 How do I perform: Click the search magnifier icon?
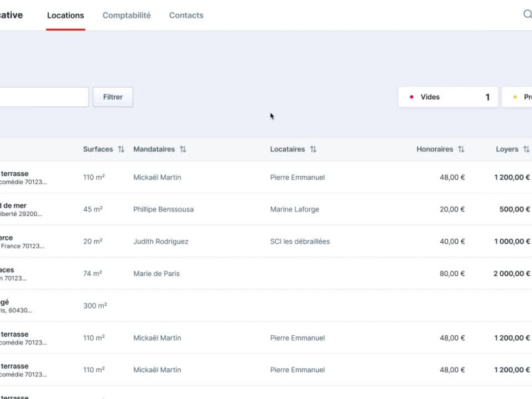[x=527, y=14]
